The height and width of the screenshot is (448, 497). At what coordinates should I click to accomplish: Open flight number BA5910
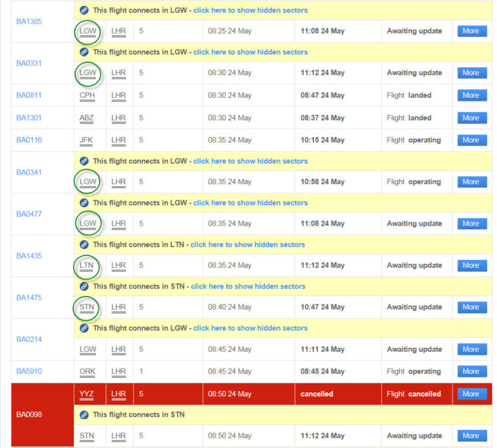point(29,371)
